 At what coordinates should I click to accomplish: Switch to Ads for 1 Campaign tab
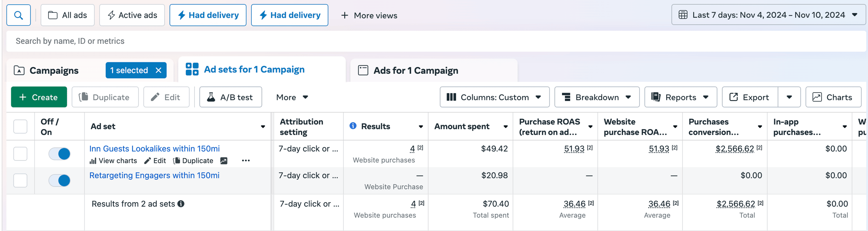(416, 71)
